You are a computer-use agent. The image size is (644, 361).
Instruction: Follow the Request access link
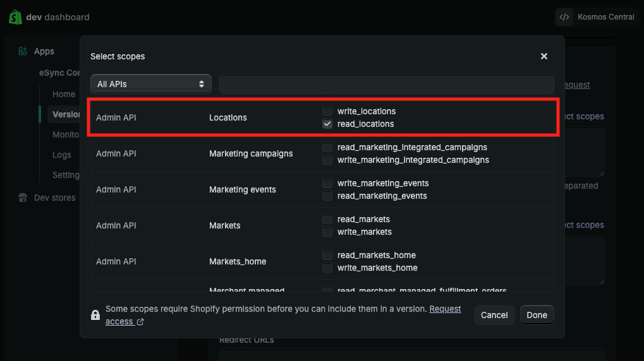coord(445,309)
